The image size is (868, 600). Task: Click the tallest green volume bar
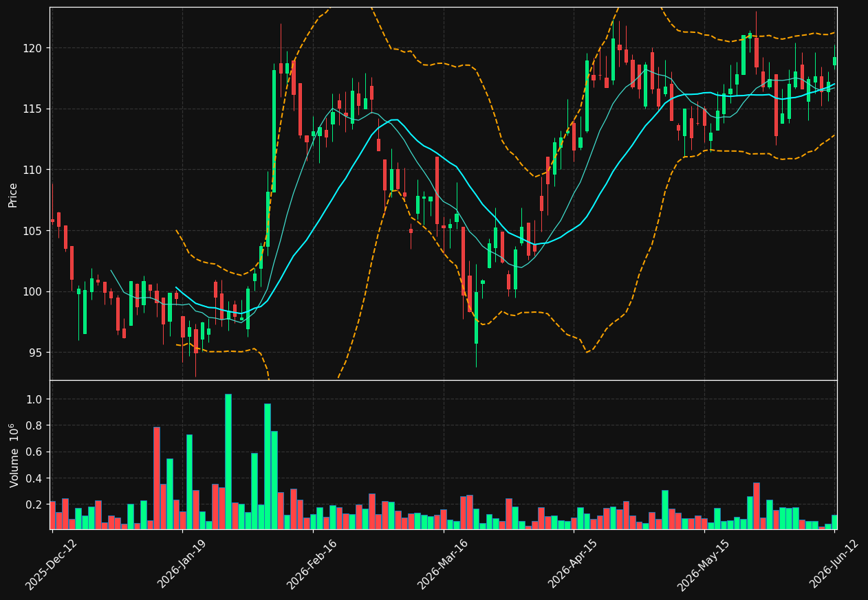click(x=228, y=462)
